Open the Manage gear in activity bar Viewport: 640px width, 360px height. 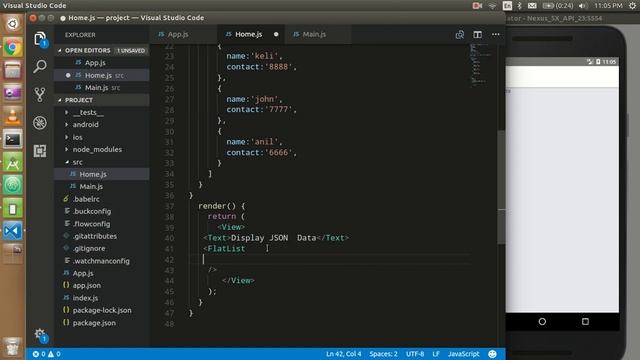click(40, 335)
